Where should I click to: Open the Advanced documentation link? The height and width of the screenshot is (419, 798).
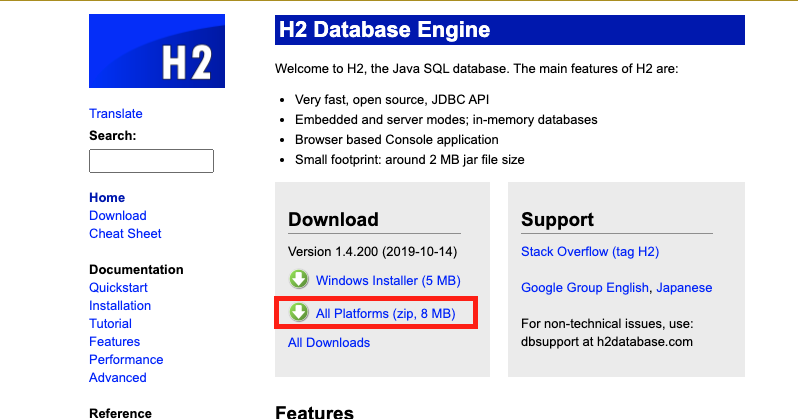pyautogui.click(x=118, y=378)
